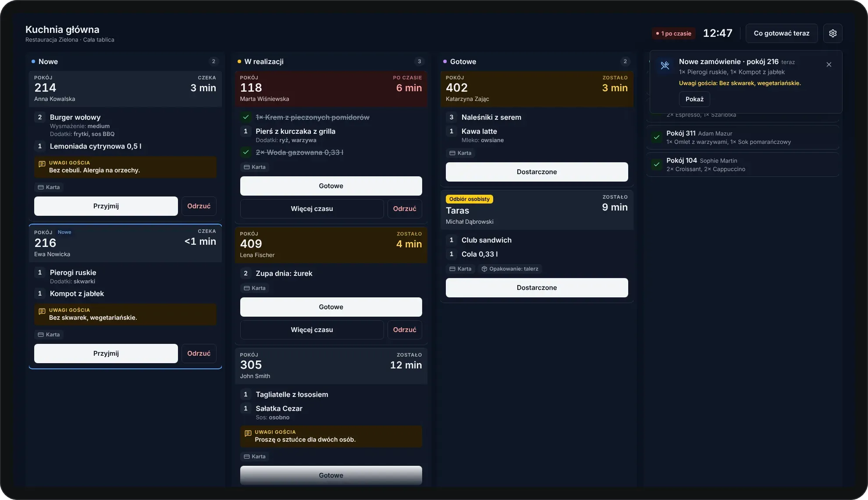868x500 pixels.
Task: Reject order 214 with Odrzuć
Action: click(199, 206)
